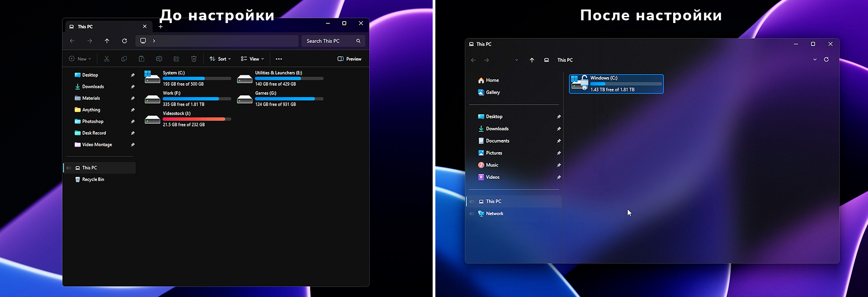
Task: Open the New dropdown menu
Action: (80, 59)
